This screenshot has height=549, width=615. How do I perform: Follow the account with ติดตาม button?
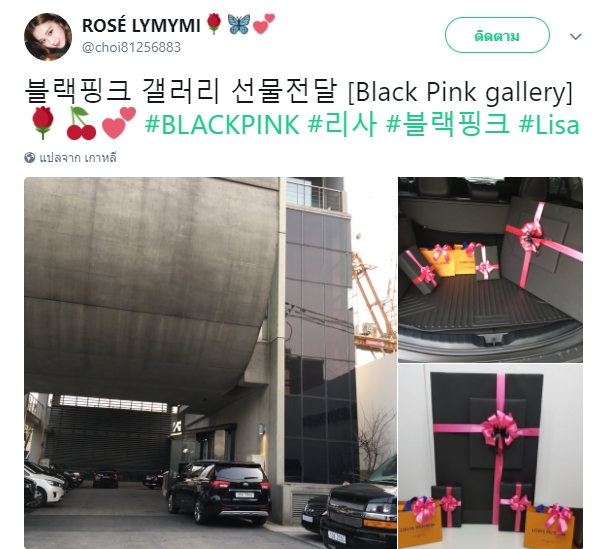point(497,35)
